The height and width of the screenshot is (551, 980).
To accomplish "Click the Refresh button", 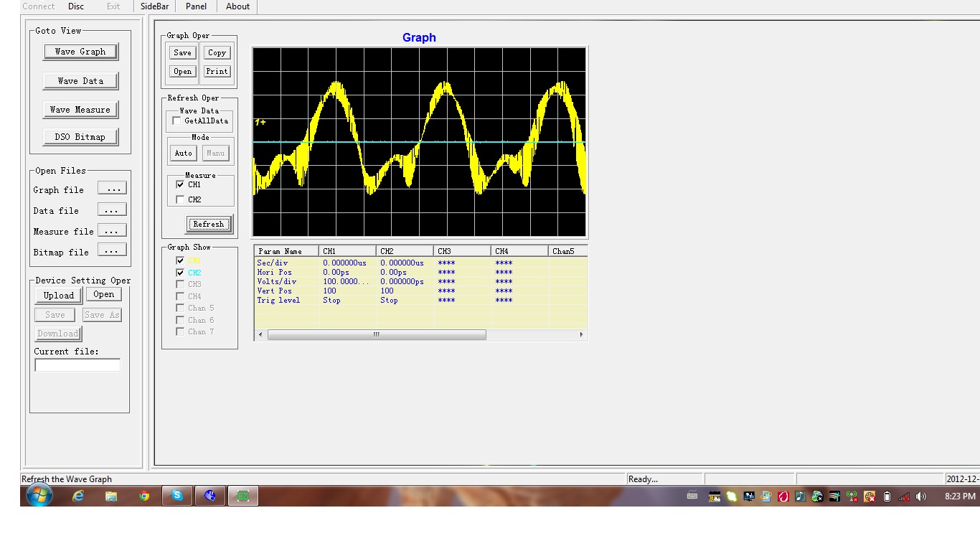I will pyautogui.click(x=208, y=224).
